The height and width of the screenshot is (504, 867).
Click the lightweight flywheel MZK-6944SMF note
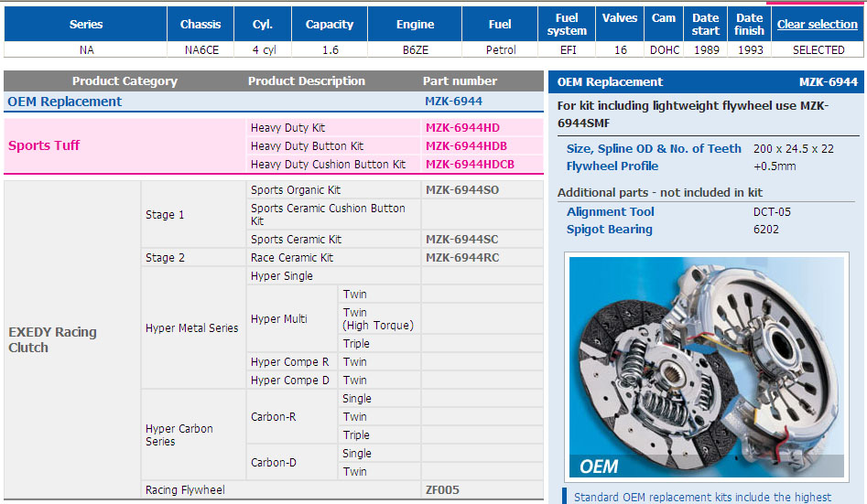point(693,113)
